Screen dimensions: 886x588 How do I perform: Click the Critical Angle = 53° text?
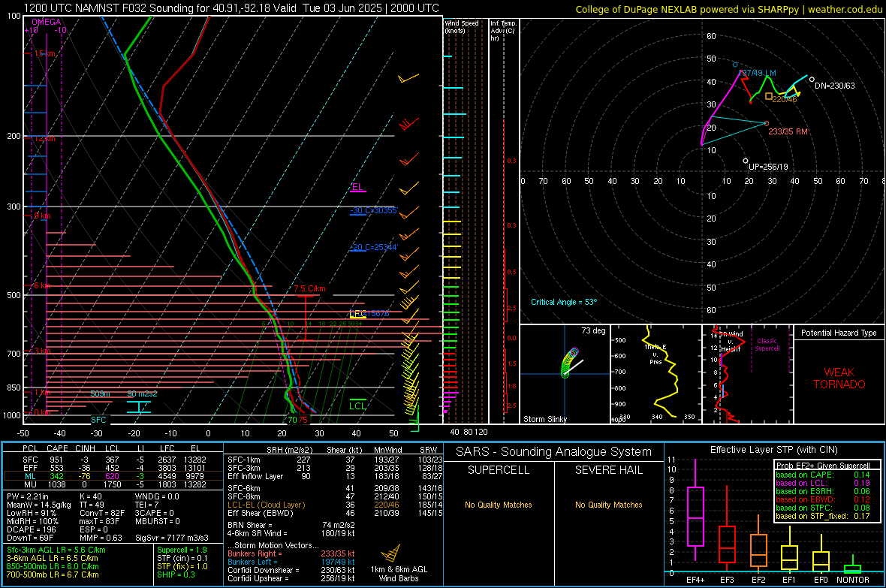pyautogui.click(x=563, y=302)
